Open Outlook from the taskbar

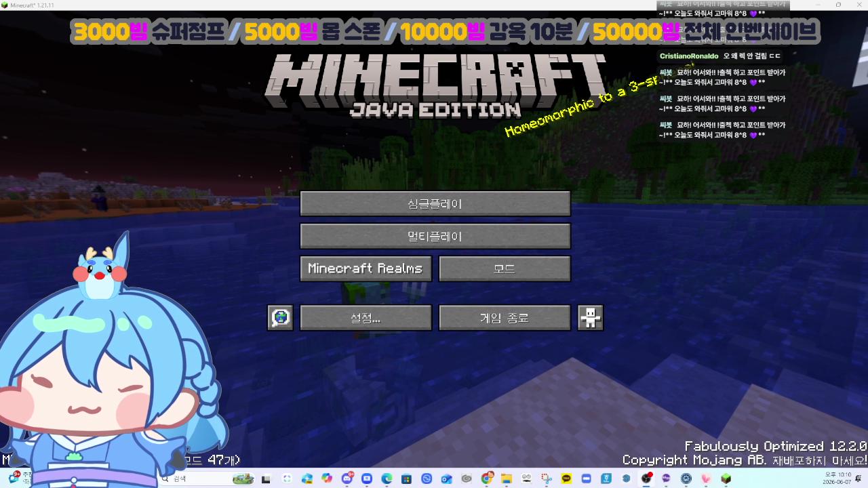pos(446,479)
